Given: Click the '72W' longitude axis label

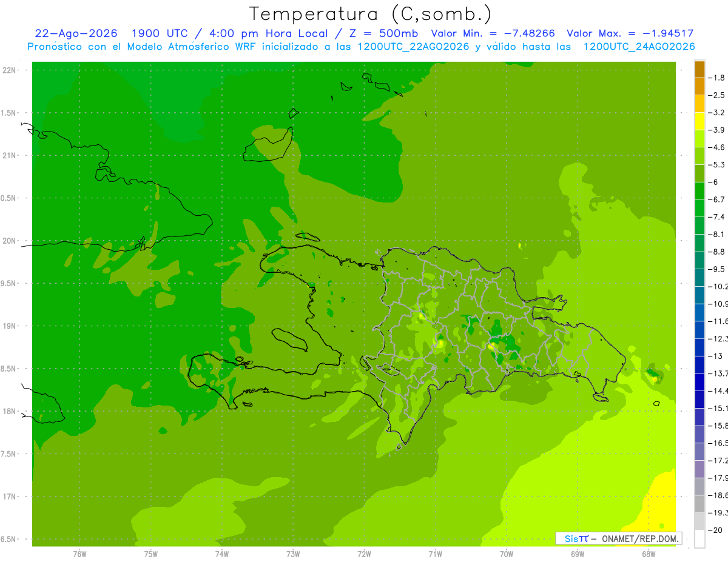Looking at the screenshot, I should click(x=365, y=554).
